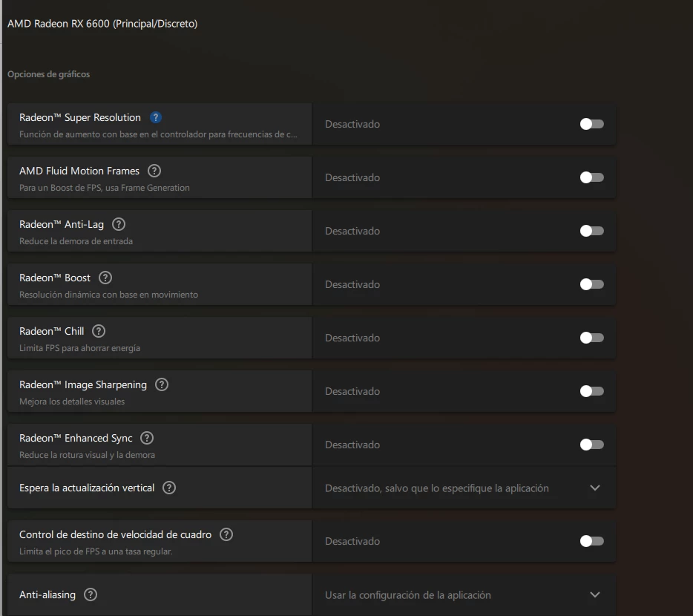Click 'Para un Boost de FPS' description

(105, 188)
